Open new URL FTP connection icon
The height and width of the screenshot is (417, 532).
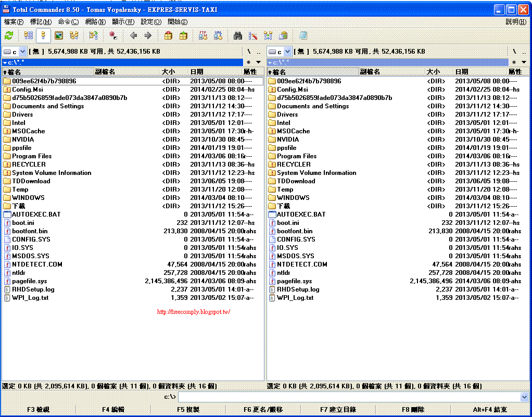click(218, 35)
